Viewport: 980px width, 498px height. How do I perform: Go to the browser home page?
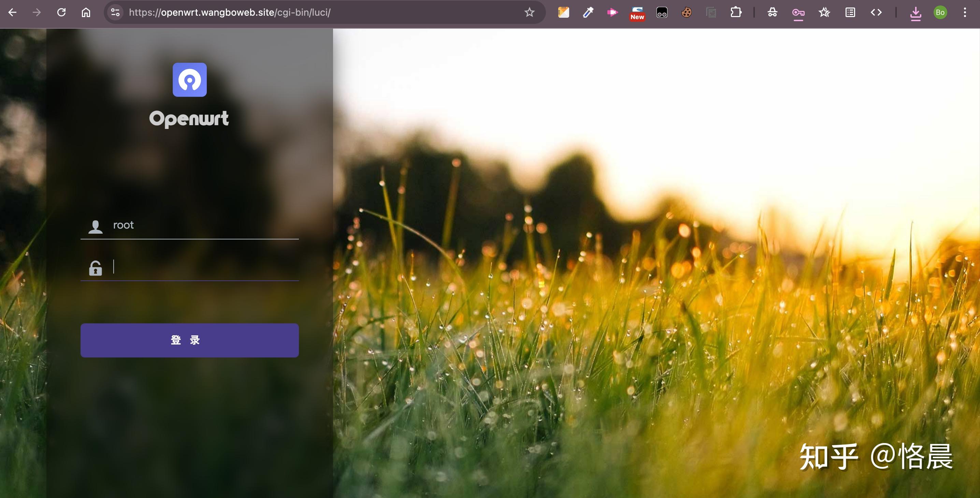[86, 13]
